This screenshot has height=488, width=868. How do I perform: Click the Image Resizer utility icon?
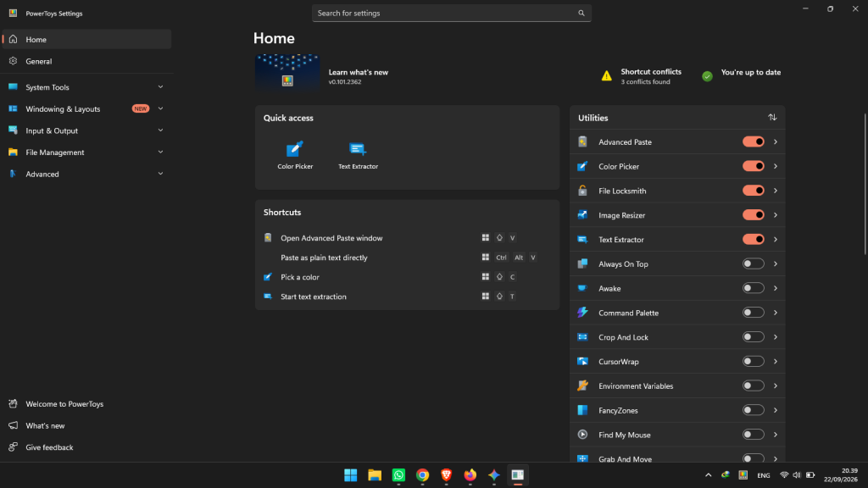582,214
